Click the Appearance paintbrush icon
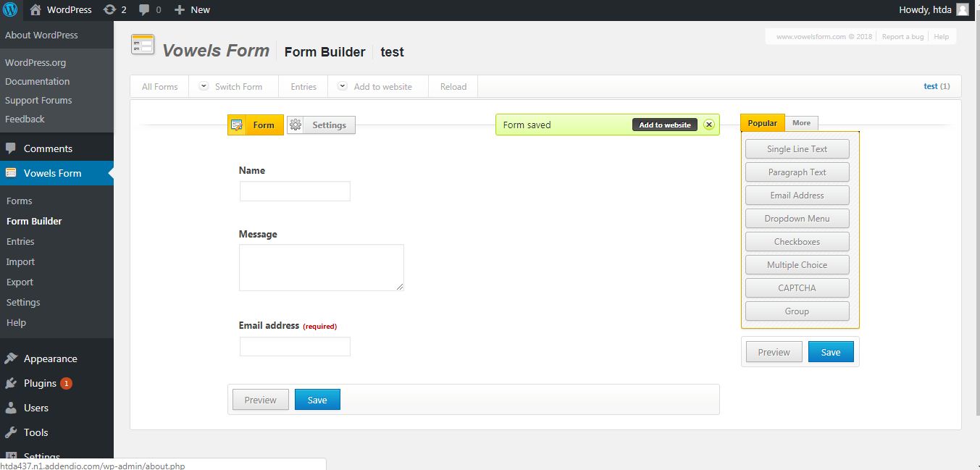Viewport: 980px width, 470px height. click(11, 358)
